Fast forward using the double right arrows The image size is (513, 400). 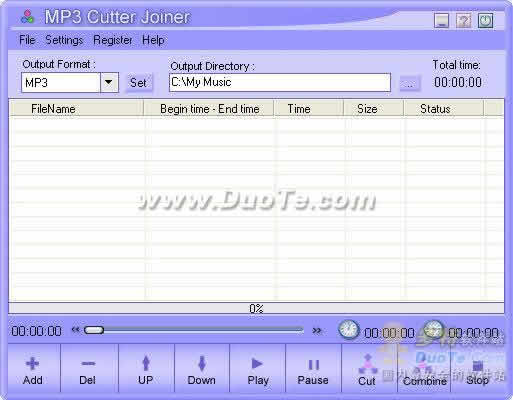point(317,330)
